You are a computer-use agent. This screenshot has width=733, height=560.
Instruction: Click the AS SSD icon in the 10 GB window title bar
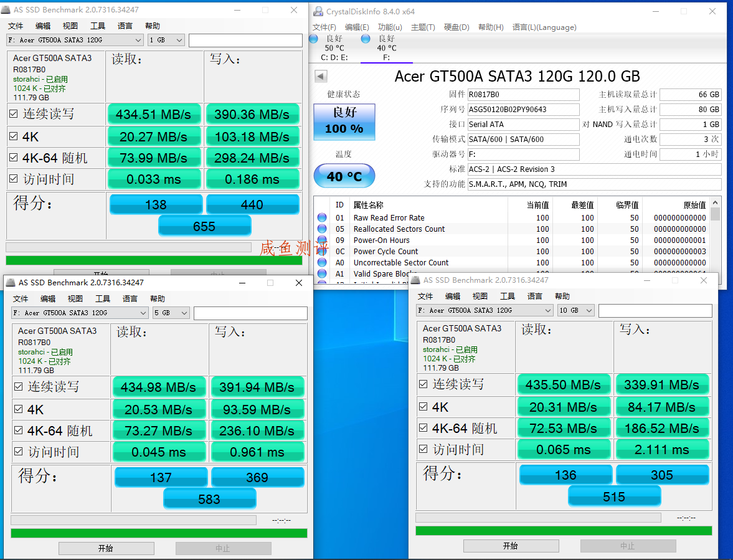[x=415, y=280]
